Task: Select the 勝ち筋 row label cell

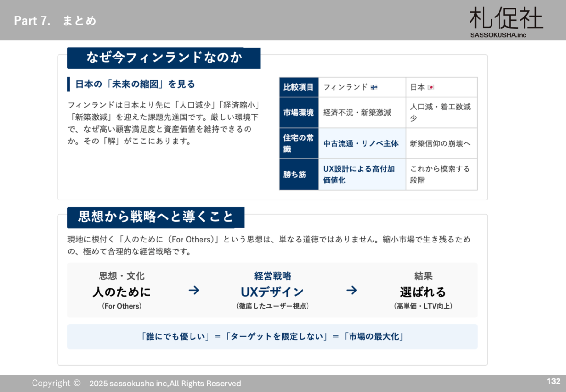Action: coord(299,175)
